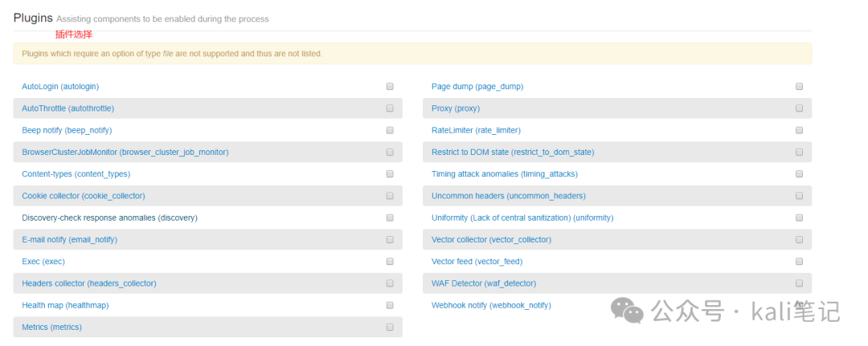The image size is (868, 346).
Task: Open the BrowserClusterJobMonitor plugin link
Action: tap(125, 153)
